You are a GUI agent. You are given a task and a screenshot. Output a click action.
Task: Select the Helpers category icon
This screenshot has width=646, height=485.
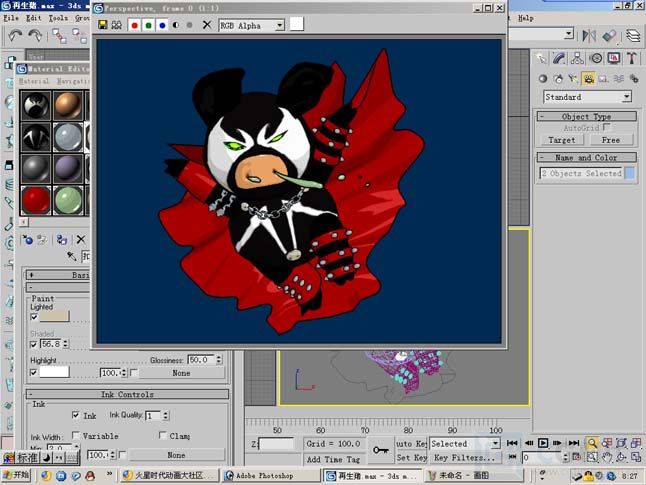604,79
